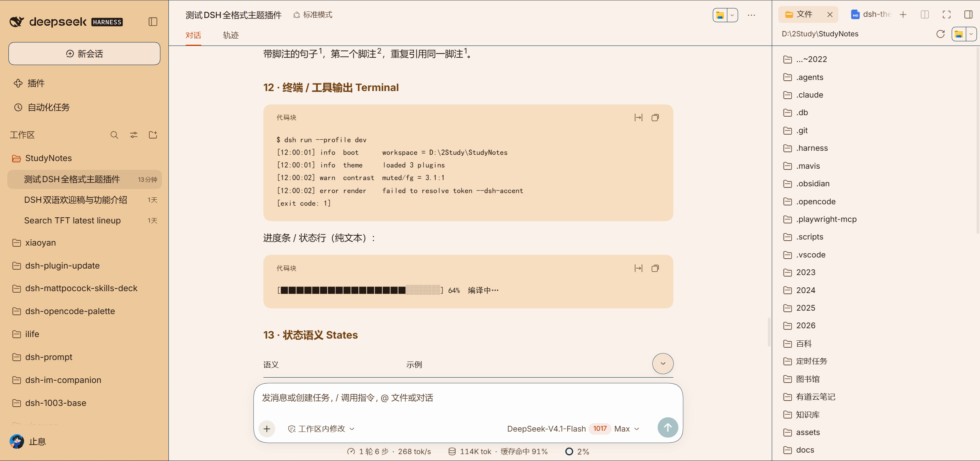Jump to bottom of conversation
Screen dimensions: 980x461
663,364
